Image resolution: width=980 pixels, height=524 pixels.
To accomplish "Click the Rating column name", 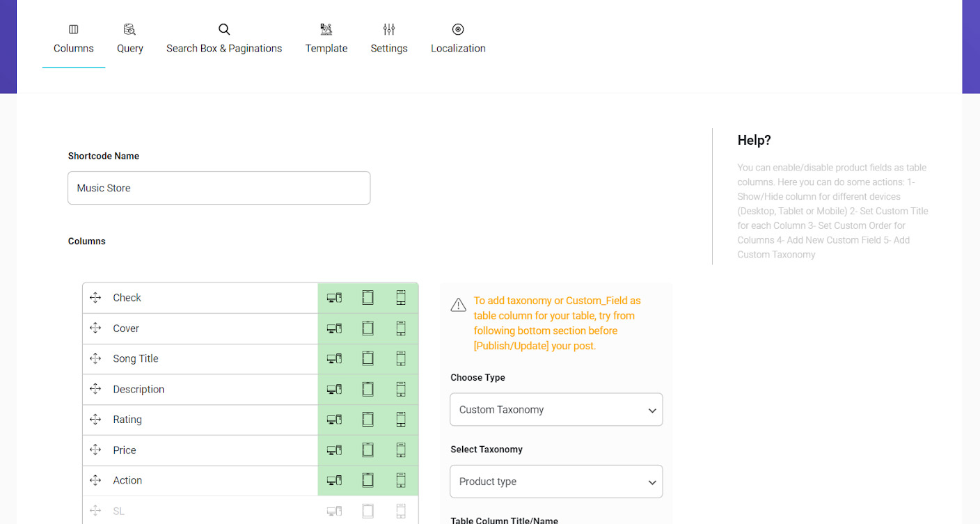I will click(127, 420).
